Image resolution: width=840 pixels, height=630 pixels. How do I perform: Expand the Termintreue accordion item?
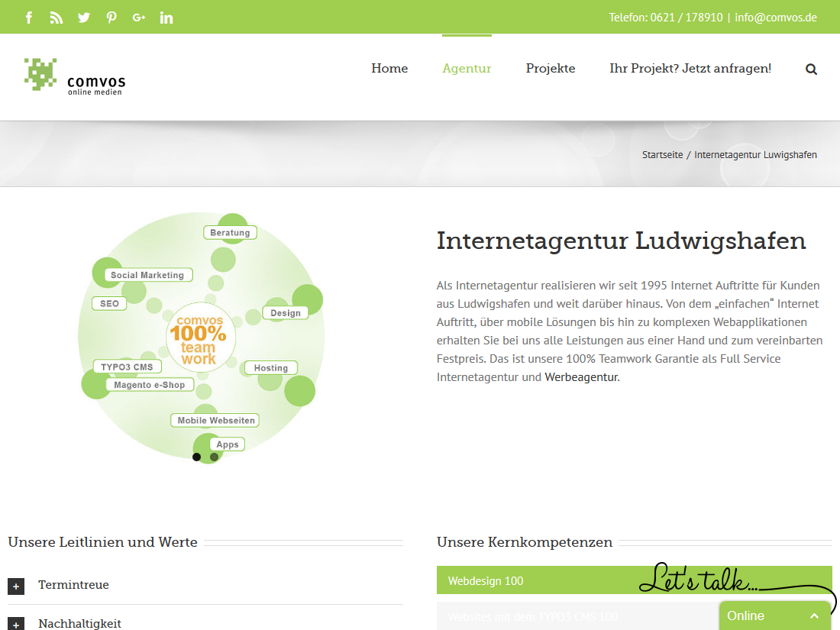click(16, 586)
